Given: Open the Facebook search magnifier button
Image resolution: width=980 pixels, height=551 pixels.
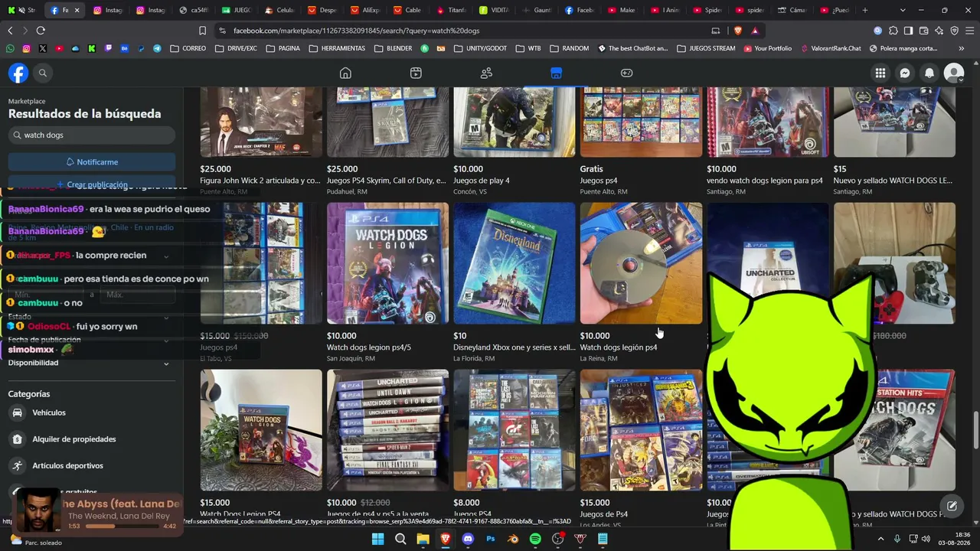Looking at the screenshot, I should pos(43,73).
